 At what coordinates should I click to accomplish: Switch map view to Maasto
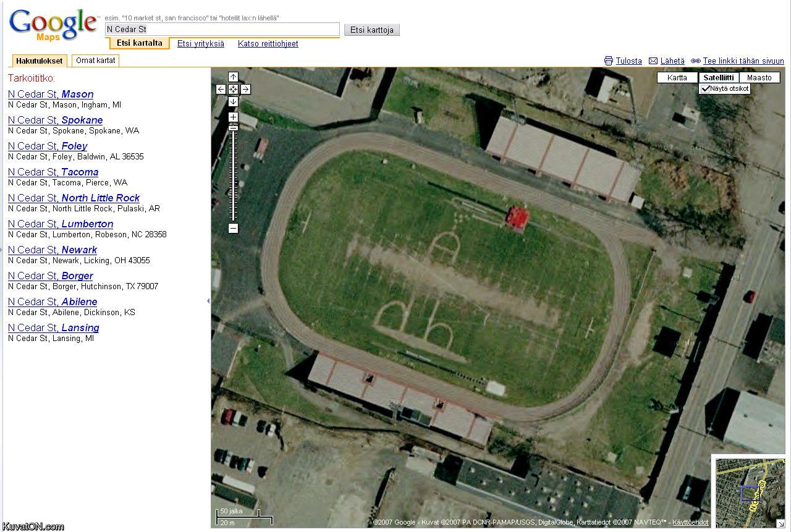759,78
